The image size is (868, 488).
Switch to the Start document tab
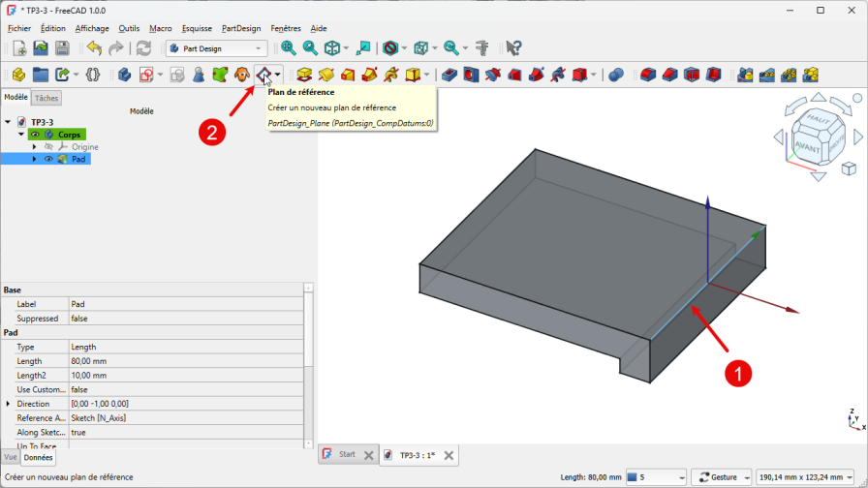point(347,454)
